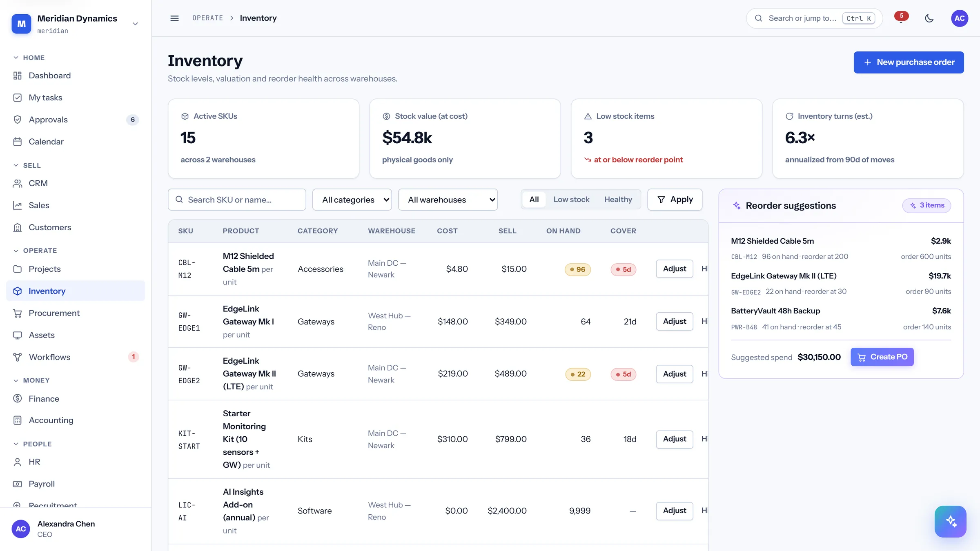The height and width of the screenshot is (551, 980).
Task: Focus the Search SKU or name field
Action: pos(237,200)
